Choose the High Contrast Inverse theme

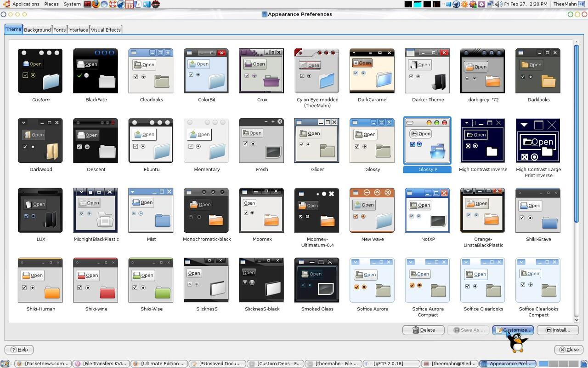coord(482,141)
